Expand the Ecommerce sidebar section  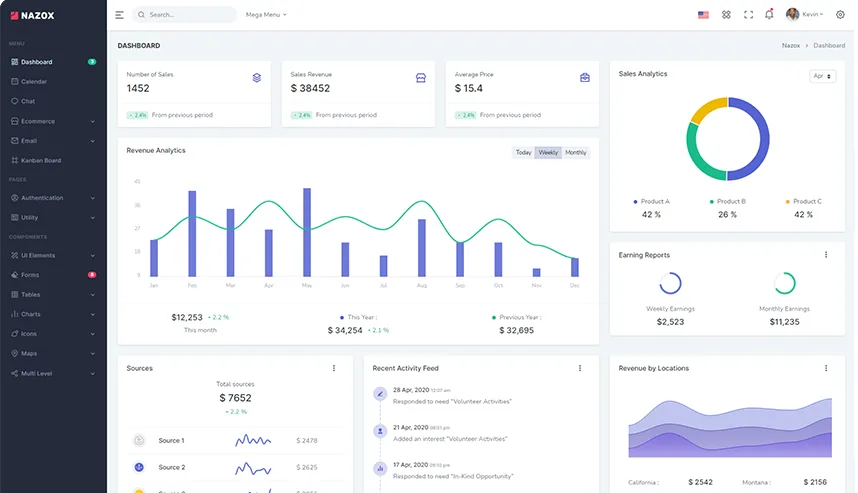click(53, 121)
